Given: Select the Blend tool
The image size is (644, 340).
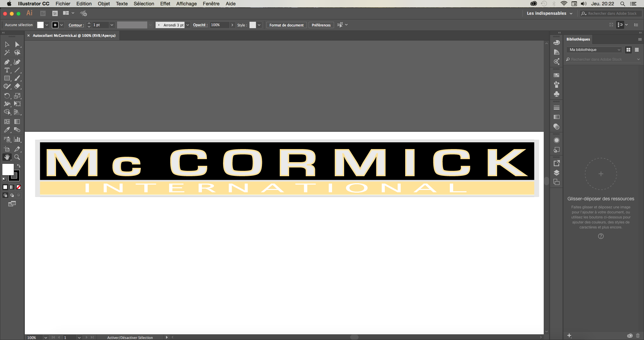Looking at the screenshot, I should point(17,130).
